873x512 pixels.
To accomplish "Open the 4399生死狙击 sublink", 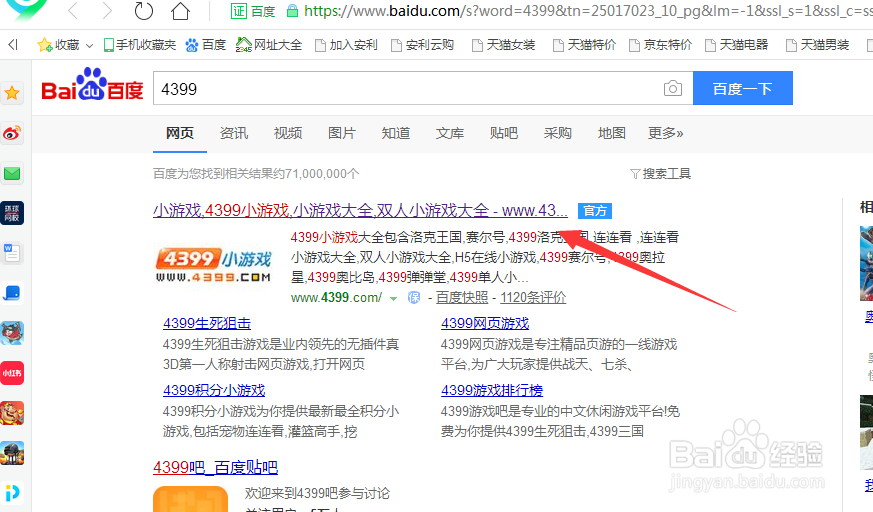I will (207, 323).
